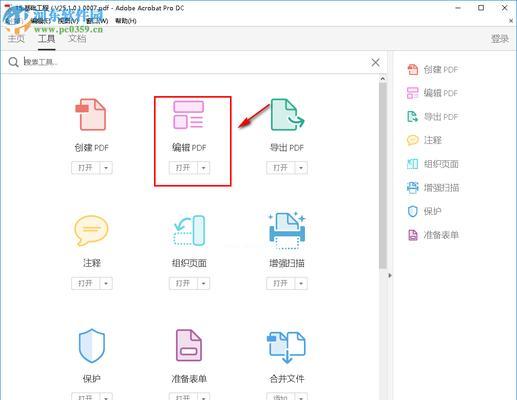Click the 打开 button under Export PDF
Image resolution: width=517 pixels, height=400 pixels.
(280, 168)
